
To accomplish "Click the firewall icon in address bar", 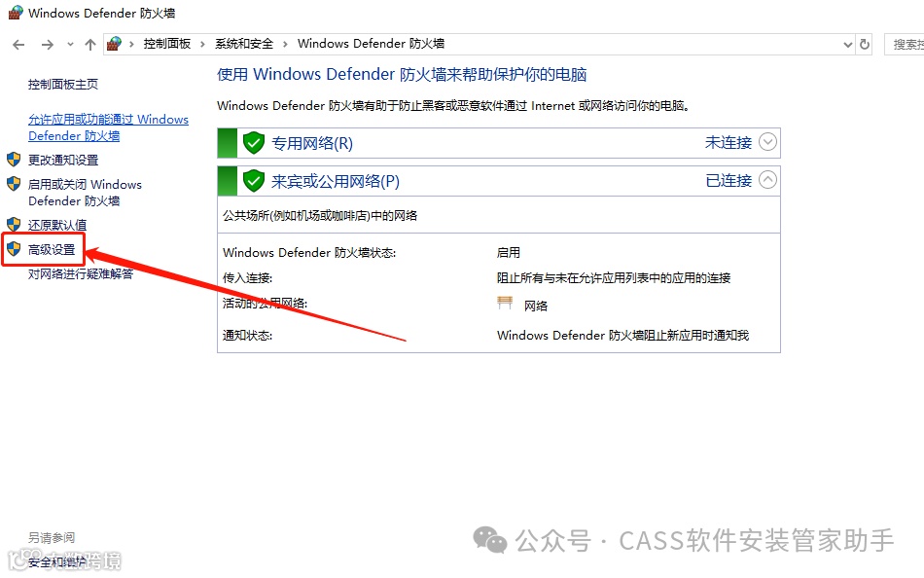I will tap(115, 44).
